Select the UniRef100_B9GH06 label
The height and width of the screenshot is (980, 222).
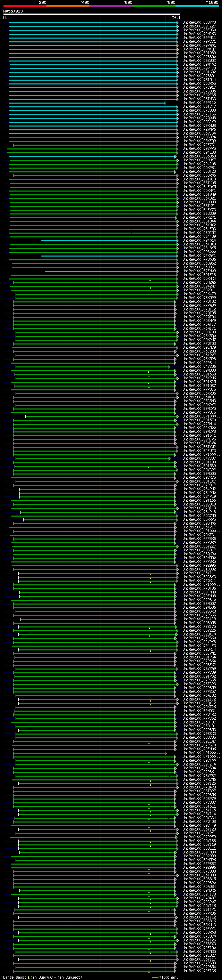(x=199, y=524)
